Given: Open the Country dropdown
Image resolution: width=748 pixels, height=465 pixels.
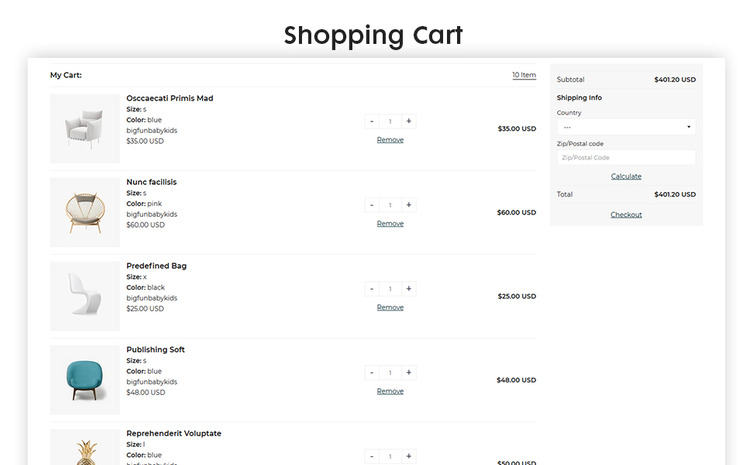Looking at the screenshot, I should coord(626,127).
